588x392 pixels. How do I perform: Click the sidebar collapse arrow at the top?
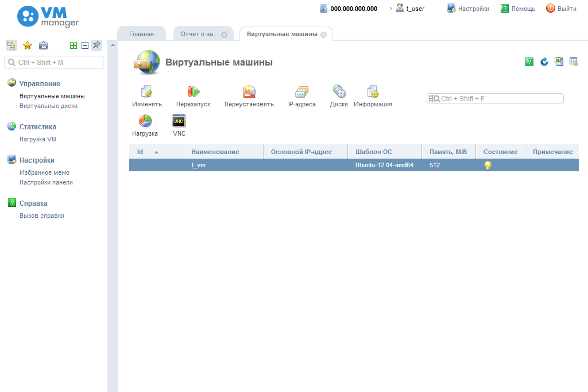tap(113, 45)
